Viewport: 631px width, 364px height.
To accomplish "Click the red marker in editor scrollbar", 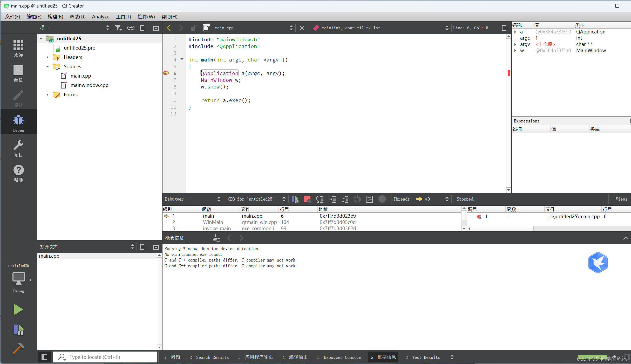I will pyautogui.click(x=509, y=73).
